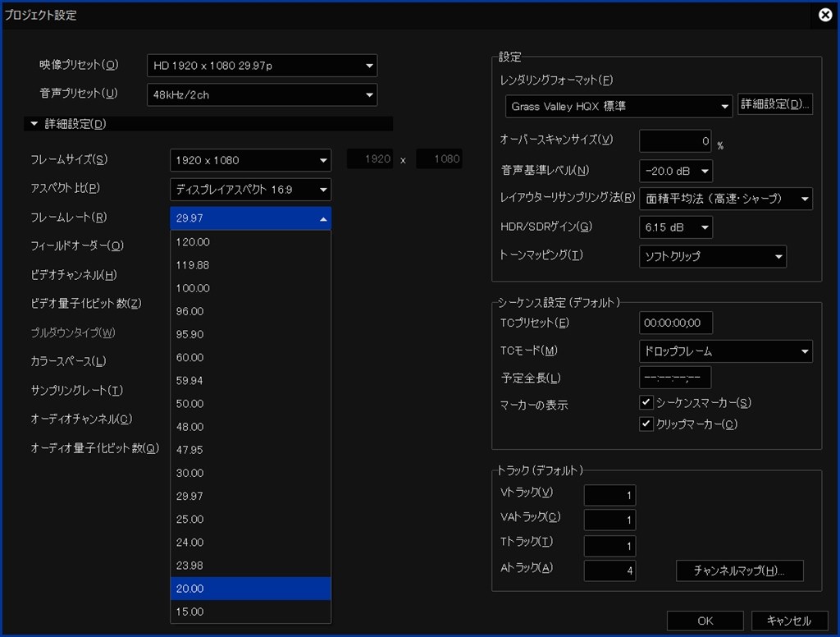Open the アスペクト比 dropdown
This screenshot has height=637, width=840.
pos(250,190)
